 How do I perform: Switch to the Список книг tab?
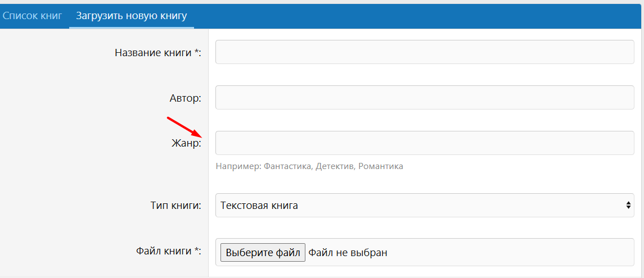(x=32, y=16)
